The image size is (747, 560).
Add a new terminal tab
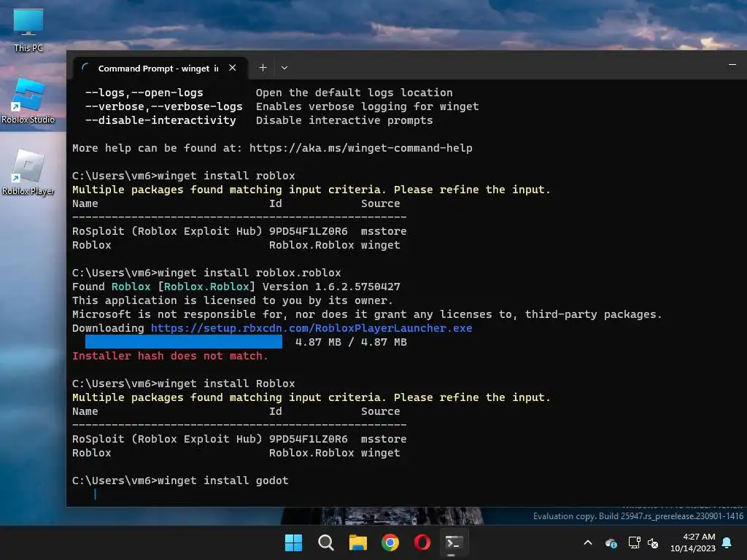tap(263, 68)
